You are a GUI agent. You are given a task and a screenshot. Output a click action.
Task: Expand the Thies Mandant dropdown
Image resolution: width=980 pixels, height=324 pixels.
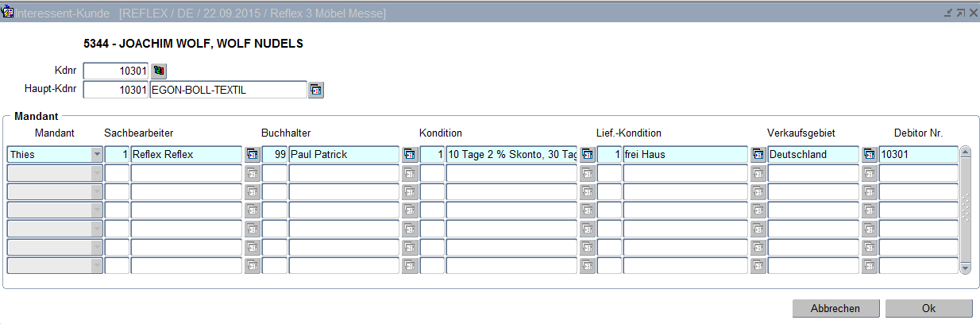97,154
